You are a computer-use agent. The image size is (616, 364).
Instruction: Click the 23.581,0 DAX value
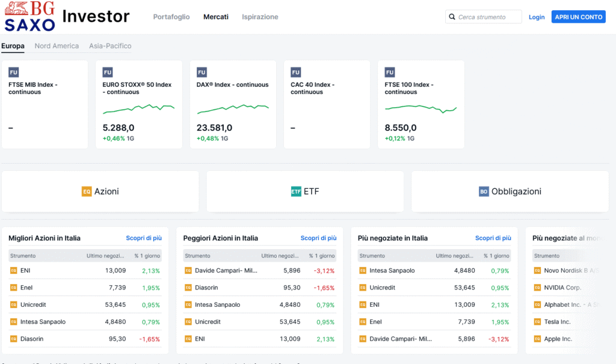click(215, 128)
